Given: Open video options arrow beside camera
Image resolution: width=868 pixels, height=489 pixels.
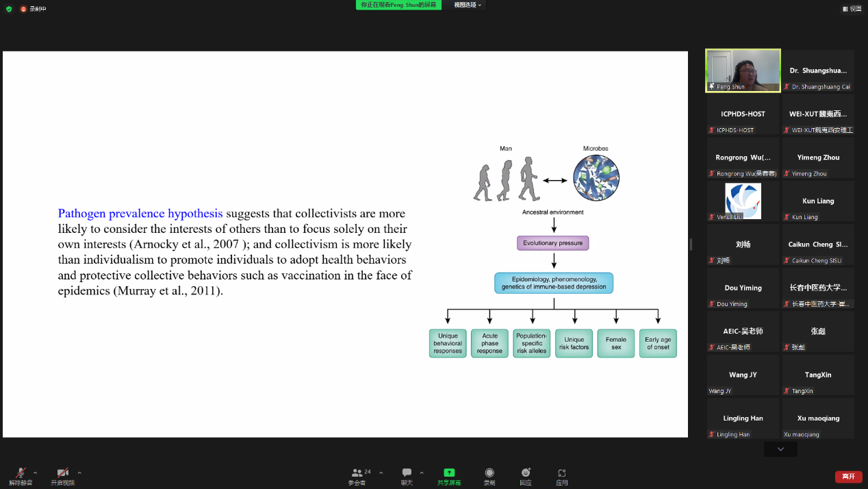Looking at the screenshot, I should [x=79, y=473].
